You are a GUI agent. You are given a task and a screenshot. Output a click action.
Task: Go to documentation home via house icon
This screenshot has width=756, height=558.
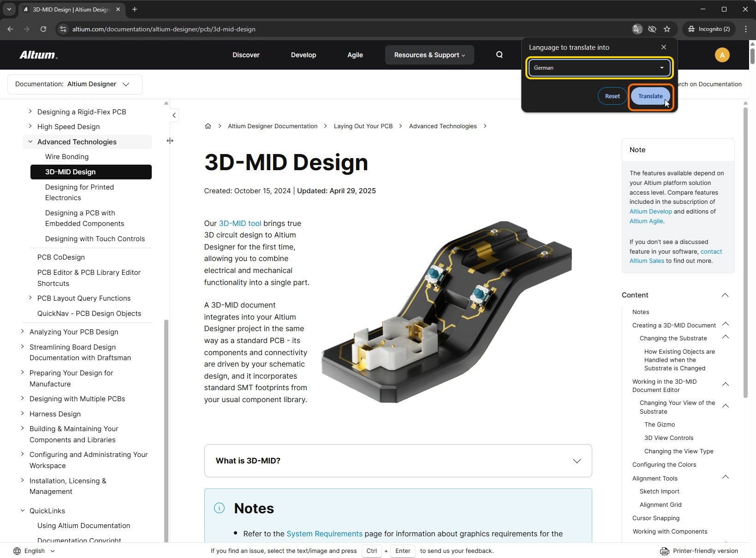pyautogui.click(x=208, y=126)
